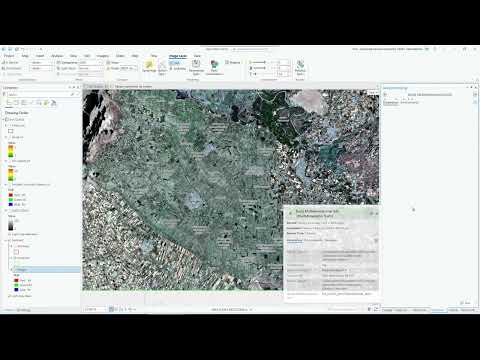This screenshot has height=360, width=480.
Task: List Contents by Perspective Imagery
Action: coord(53,103)
